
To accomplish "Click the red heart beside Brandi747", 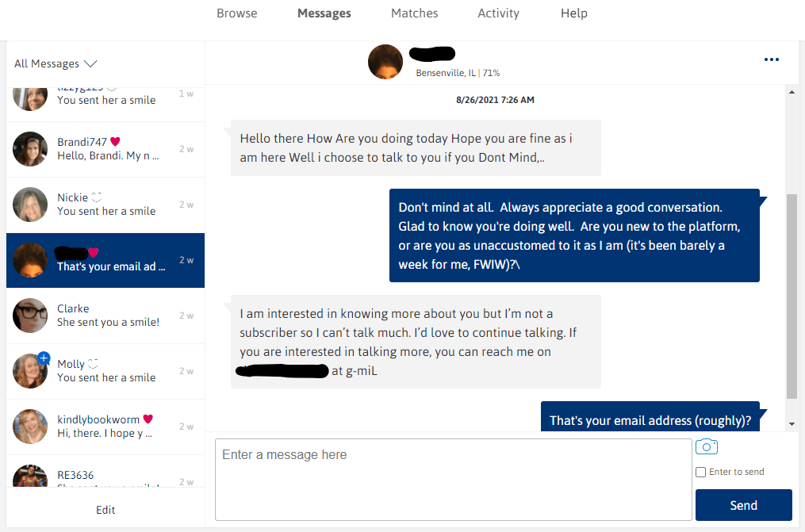I will (x=115, y=143).
